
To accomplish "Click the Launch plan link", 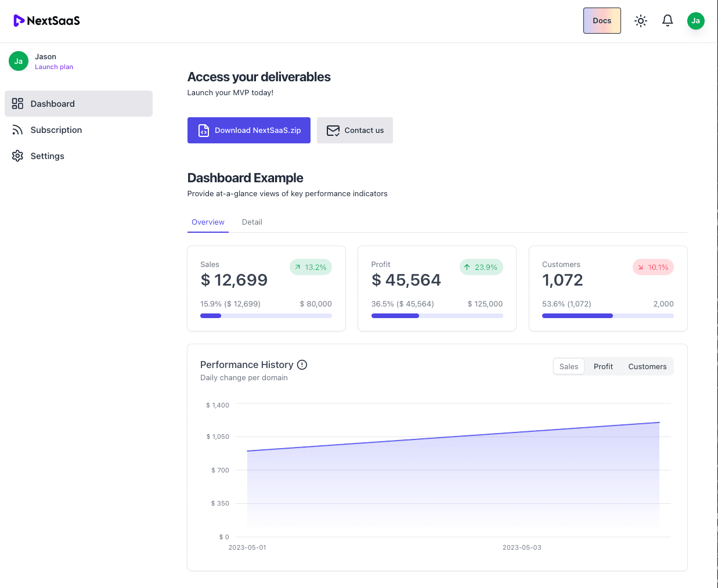I will tap(54, 67).
